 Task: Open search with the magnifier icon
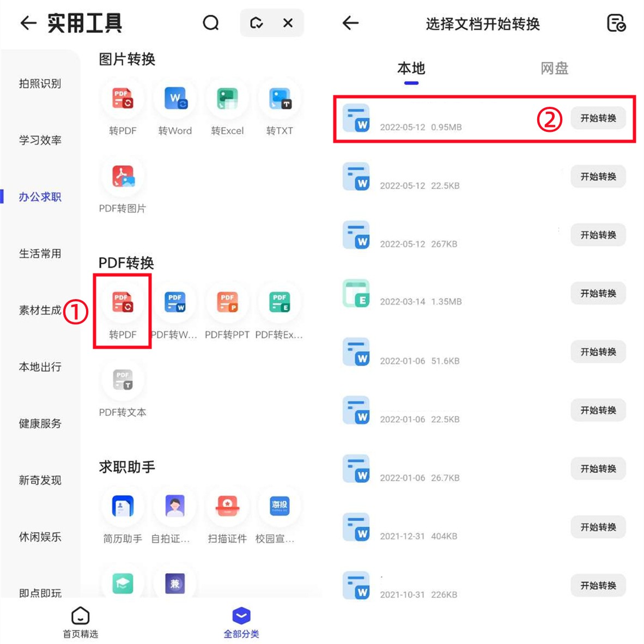(x=211, y=23)
